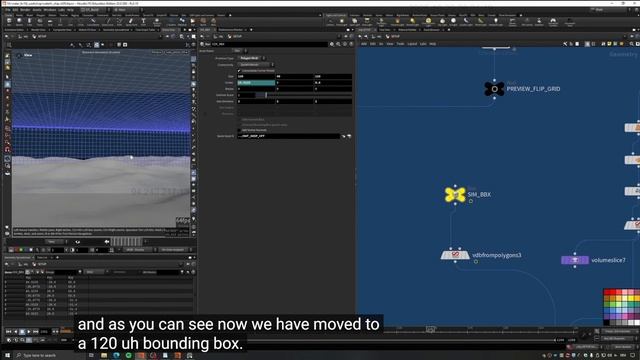Click the Windows taskbar search box

pyautogui.click(x=49, y=356)
